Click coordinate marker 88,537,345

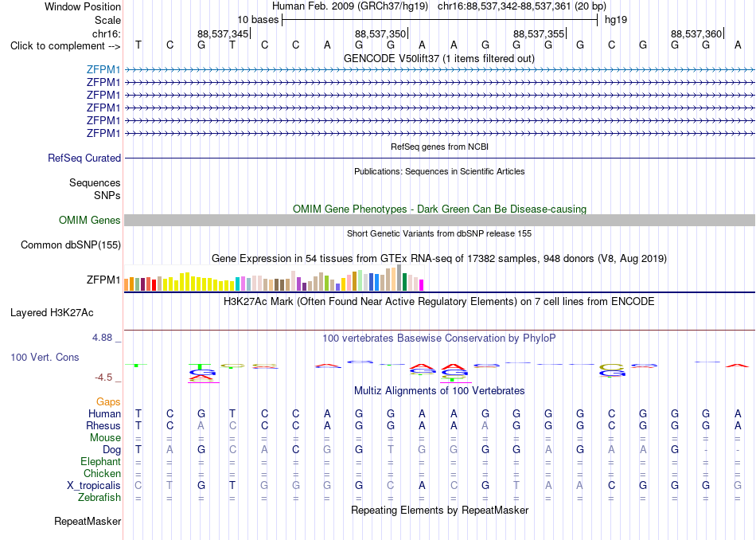[x=223, y=33]
